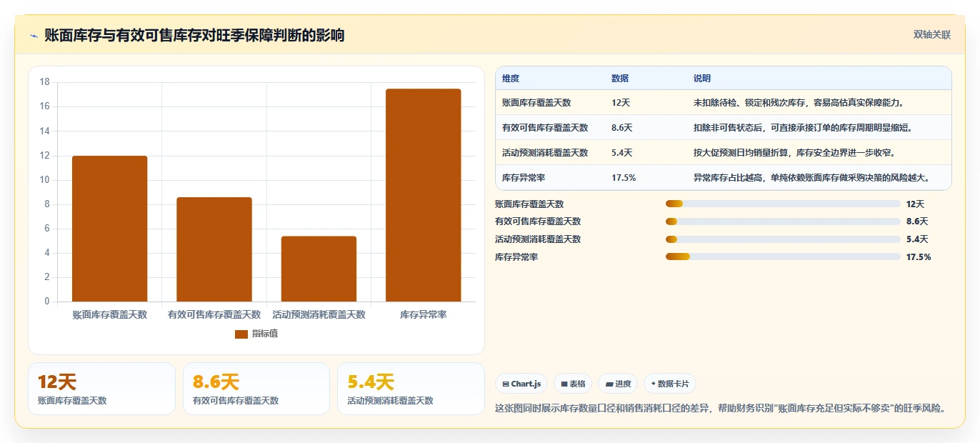Click table cell 账面库存覆盖天数
Screen dimensions: 980x443
point(536,103)
